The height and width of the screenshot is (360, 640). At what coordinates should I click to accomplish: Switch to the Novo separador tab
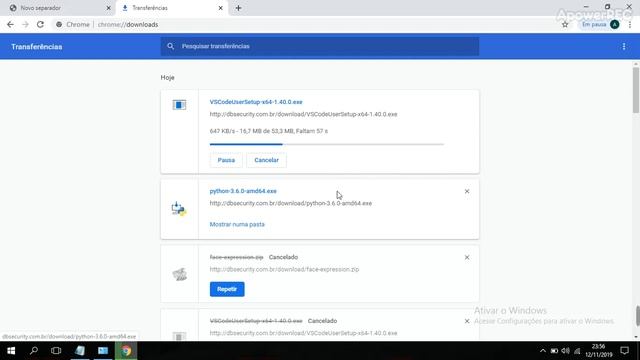(x=58, y=8)
